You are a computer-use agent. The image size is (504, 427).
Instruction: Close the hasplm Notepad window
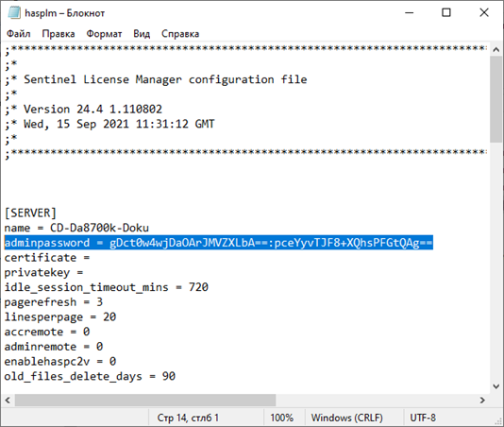point(484,13)
